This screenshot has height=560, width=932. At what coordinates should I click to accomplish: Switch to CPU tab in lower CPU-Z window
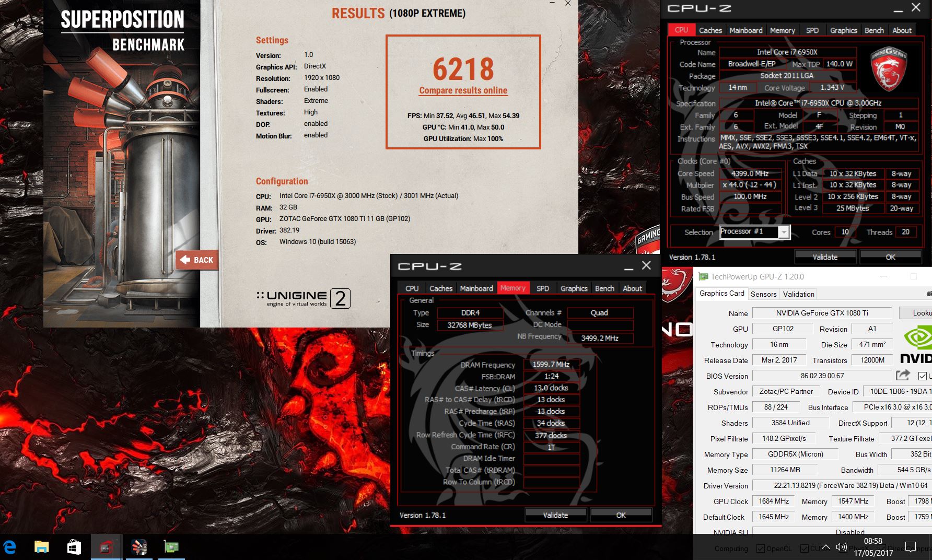click(x=412, y=288)
